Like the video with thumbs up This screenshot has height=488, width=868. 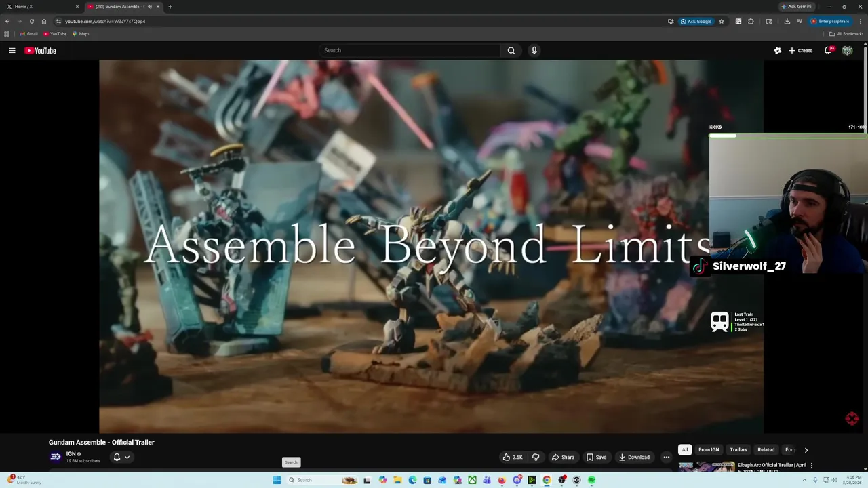point(513,457)
